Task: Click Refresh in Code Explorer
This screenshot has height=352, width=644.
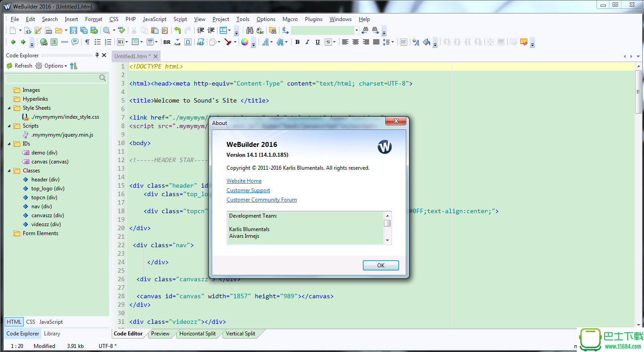Action: [19, 66]
